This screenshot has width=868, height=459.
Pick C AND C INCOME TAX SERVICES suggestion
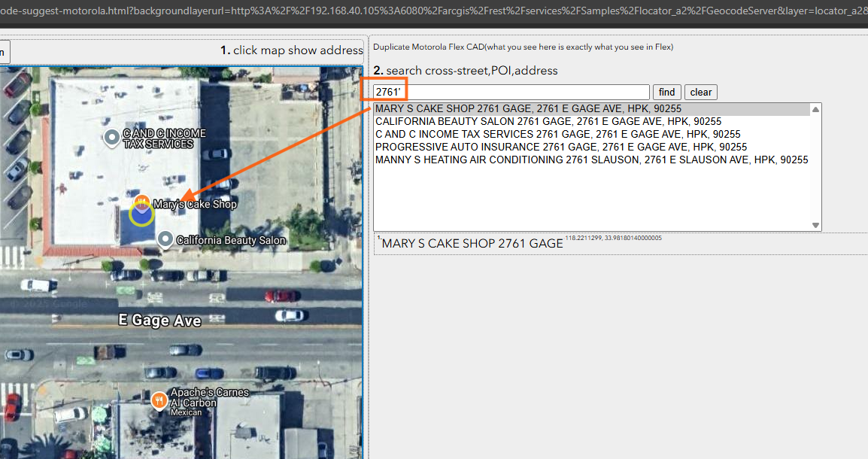pyautogui.click(x=557, y=135)
